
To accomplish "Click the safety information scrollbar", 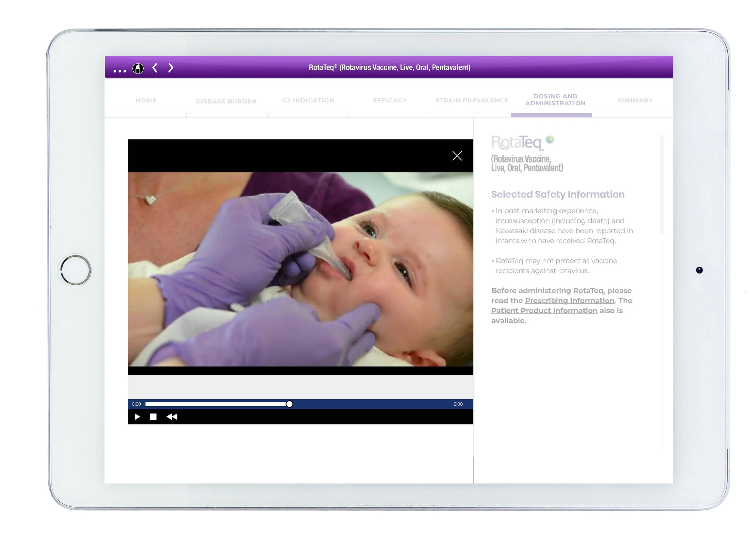I will click(661, 185).
